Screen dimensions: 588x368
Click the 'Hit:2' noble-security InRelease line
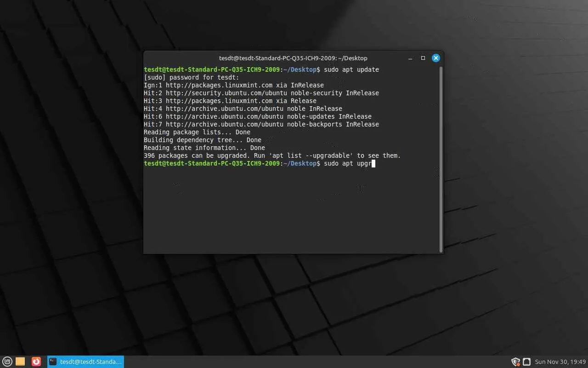click(261, 93)
